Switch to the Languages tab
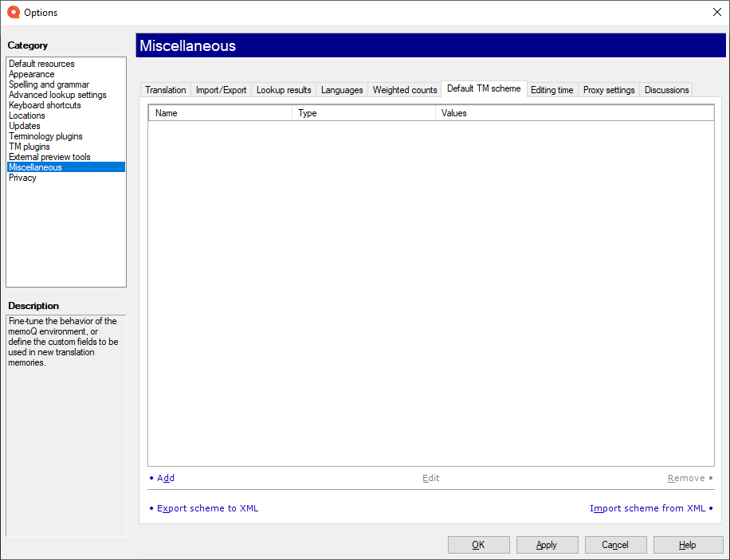The height and width of the screenshot is (560, 730). 341,89
